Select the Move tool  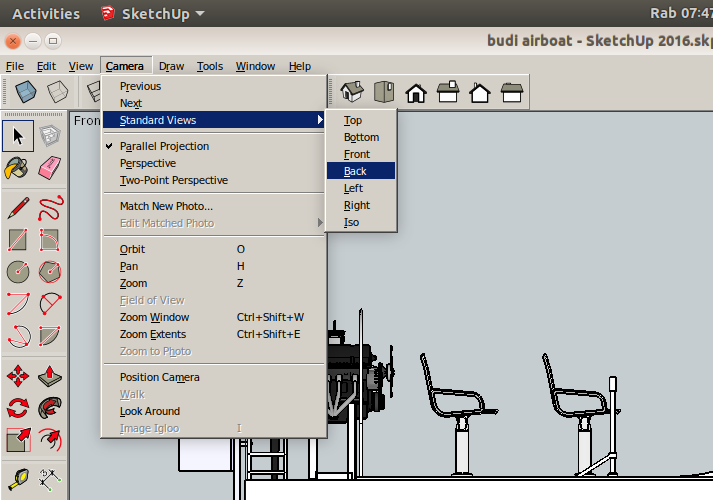click(x=18, y=376)
